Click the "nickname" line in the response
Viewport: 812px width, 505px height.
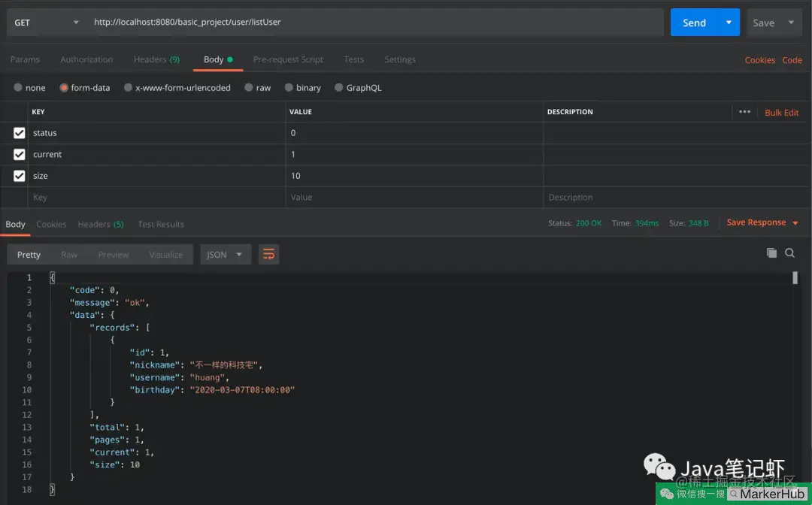196,364
